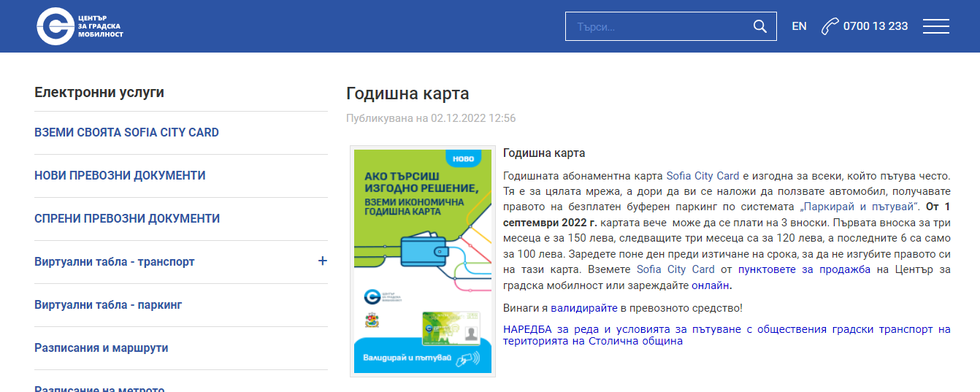The height and width of the screenshot is (392, 980).
Task: Open the annual card promo image
Action: coord(423,261)
